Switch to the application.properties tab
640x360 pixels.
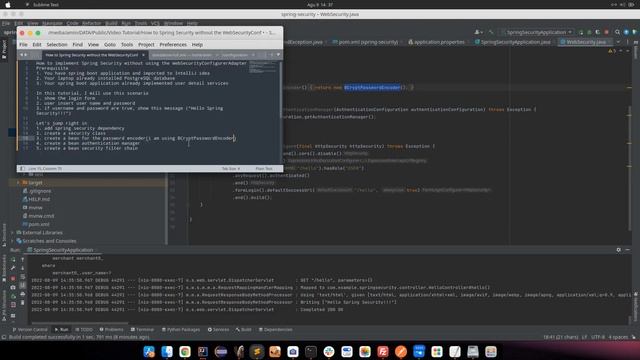click(x=436, y=42)
